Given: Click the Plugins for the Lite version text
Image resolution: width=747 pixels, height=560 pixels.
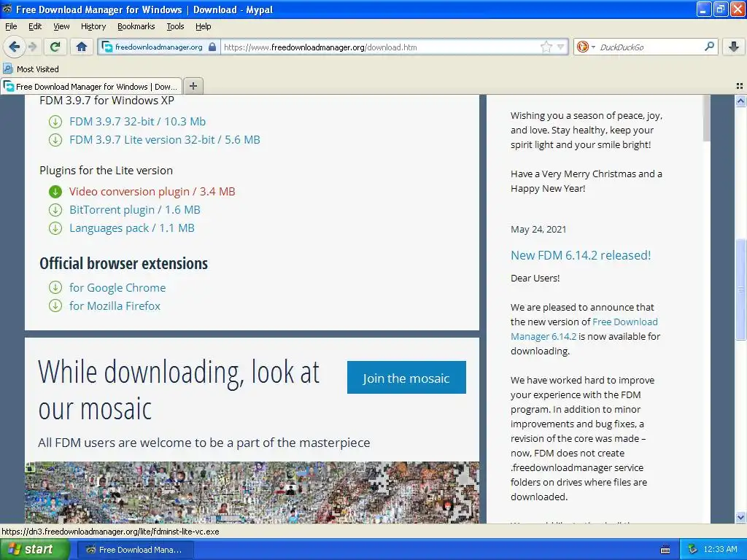Looking at the screenshot, I should (107, 171).
